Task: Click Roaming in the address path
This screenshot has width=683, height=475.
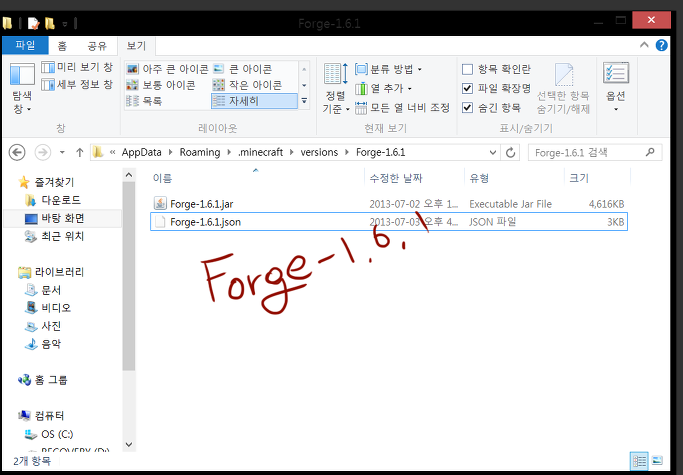Action: (199, 152)
